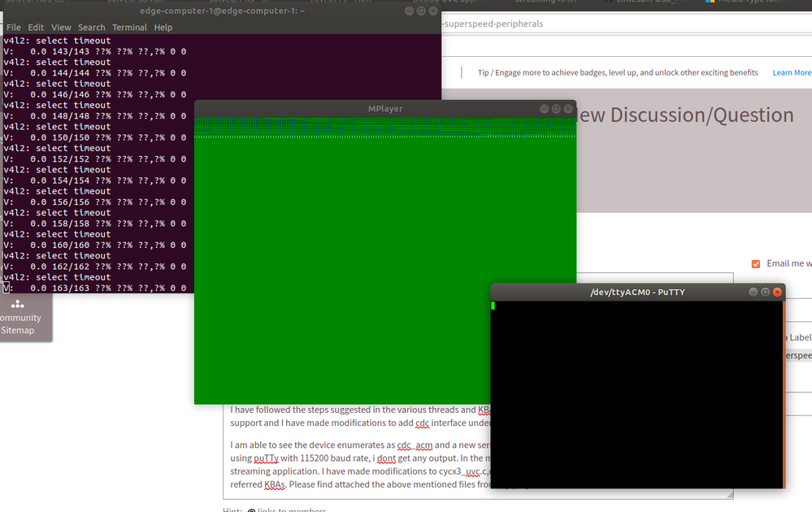Viewport: 812px width, 512px height.
Task: Open the Terminal menu in the menu bar
Action: point(129,28)
